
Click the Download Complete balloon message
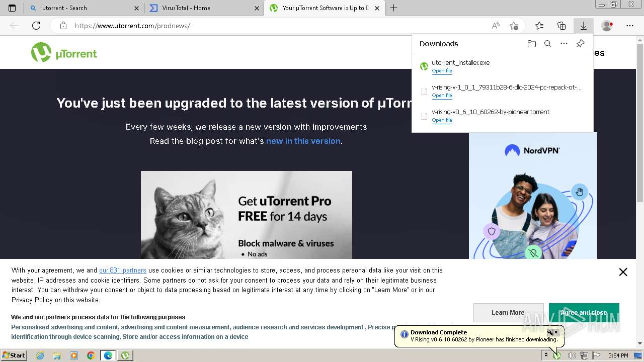pyautogui.click(x=484, y=339)
